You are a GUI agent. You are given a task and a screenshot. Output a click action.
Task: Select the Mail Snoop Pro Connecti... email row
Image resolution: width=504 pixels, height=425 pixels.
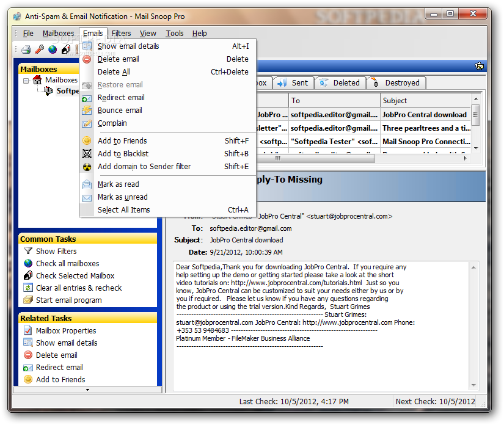pyautogui.click(x=363, y=142)
